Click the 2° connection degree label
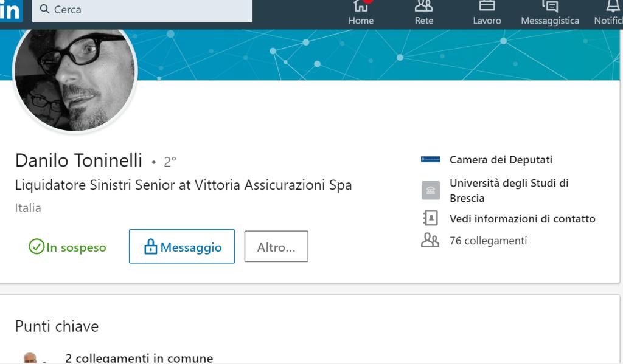This screenshot has width=623, height=364. pos(170,162)
